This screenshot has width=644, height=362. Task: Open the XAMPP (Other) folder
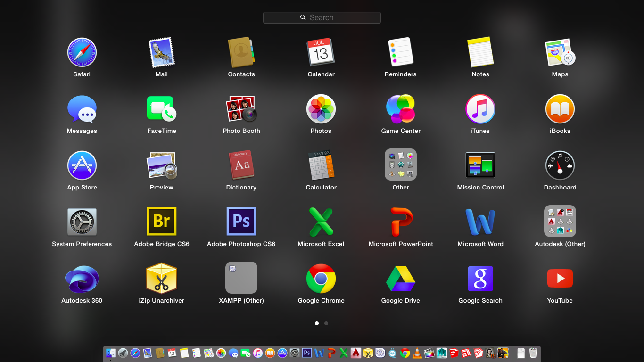tap(241, 278)
